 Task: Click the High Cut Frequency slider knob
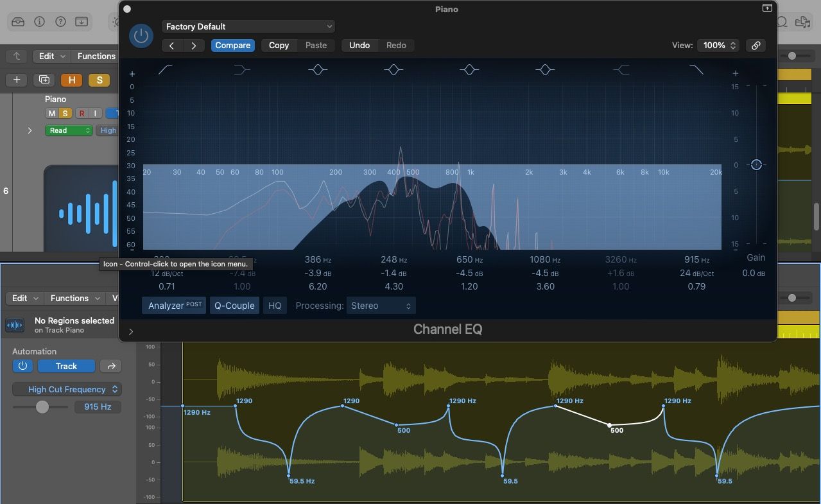(x=42, y=407)
